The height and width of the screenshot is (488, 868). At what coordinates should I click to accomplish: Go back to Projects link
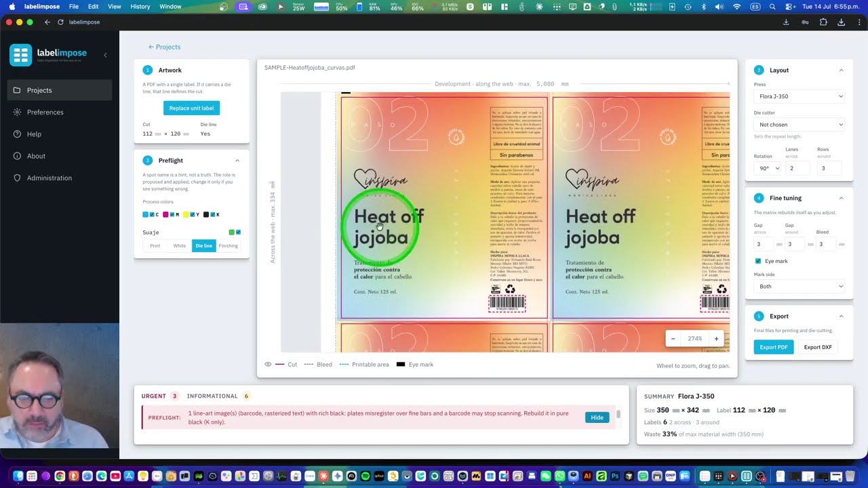[x=164, y=47]
